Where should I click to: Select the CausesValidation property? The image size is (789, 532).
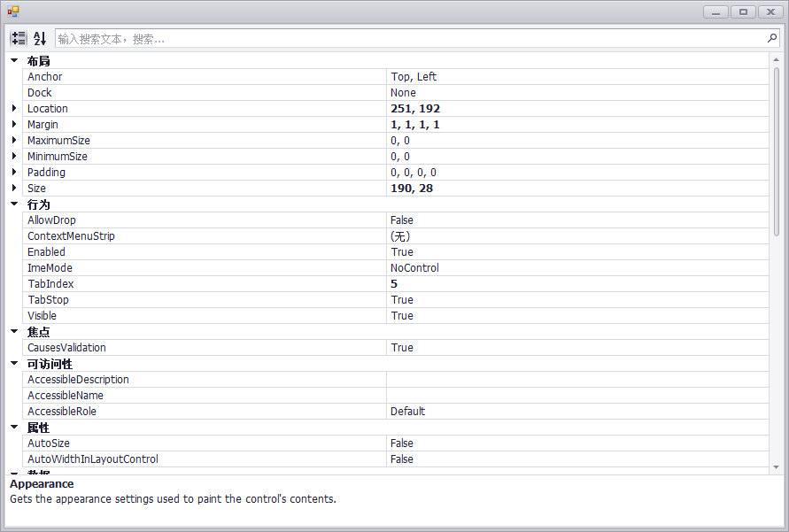(x=205, y=348)
